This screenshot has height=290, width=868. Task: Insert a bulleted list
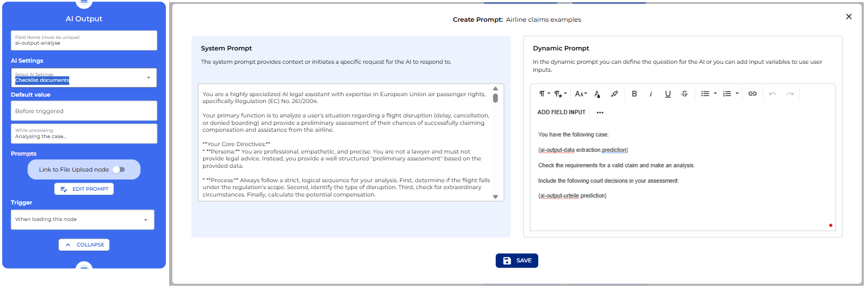705,93
